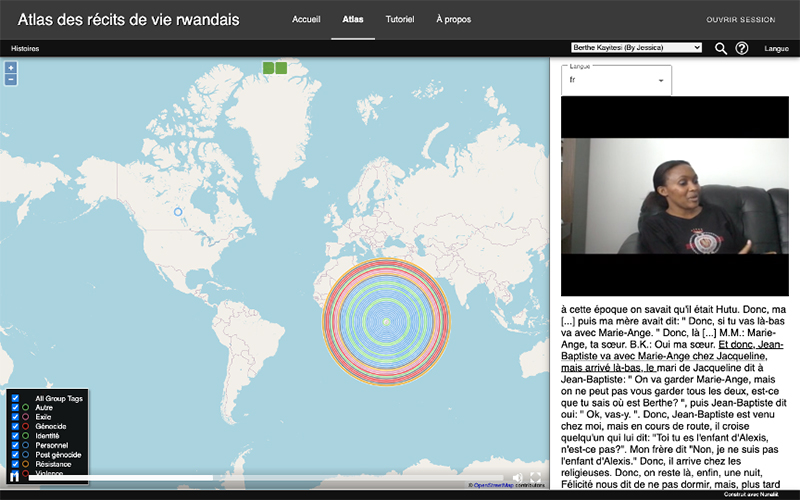Click the 'Post génocide' legend label
800x500 pixels.
pos(58,455)
